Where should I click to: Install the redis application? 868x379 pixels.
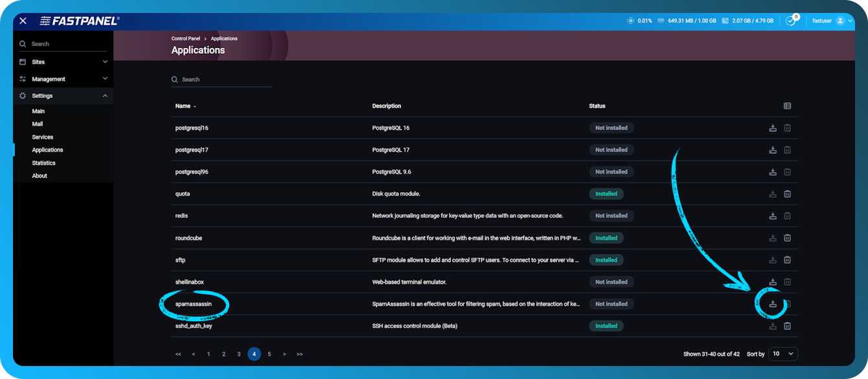[772, 216]
